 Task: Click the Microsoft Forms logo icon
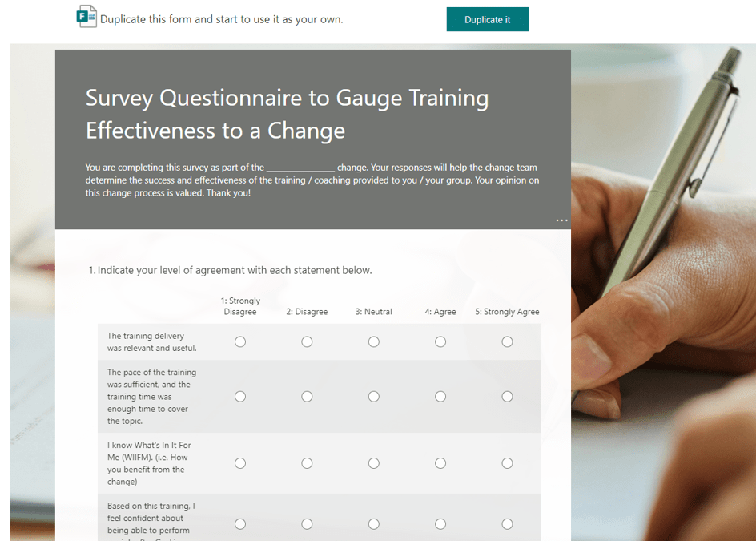(x=86, y=18)
